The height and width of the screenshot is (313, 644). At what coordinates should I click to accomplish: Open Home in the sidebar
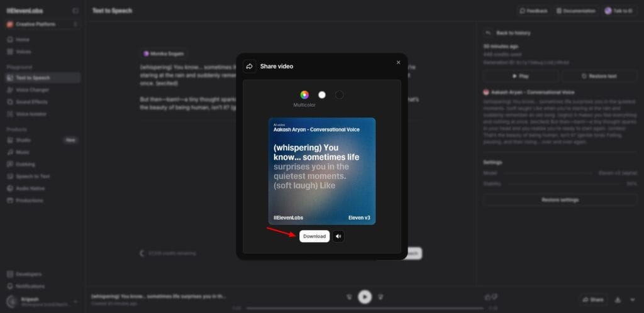point(43,40)
